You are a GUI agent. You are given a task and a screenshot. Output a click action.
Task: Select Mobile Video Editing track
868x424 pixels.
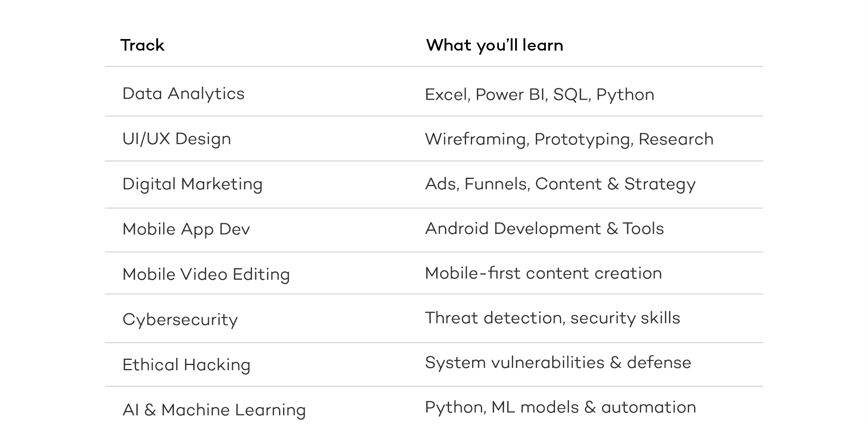(x=206, y=275)
